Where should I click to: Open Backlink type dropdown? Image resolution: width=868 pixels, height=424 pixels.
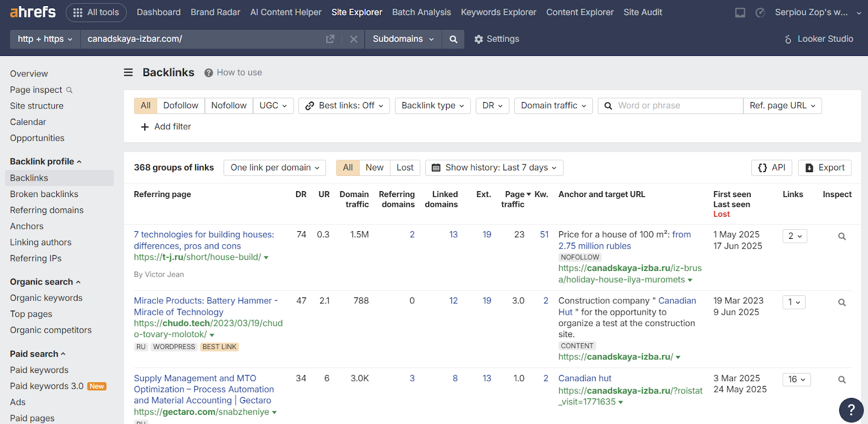point(432,106)
